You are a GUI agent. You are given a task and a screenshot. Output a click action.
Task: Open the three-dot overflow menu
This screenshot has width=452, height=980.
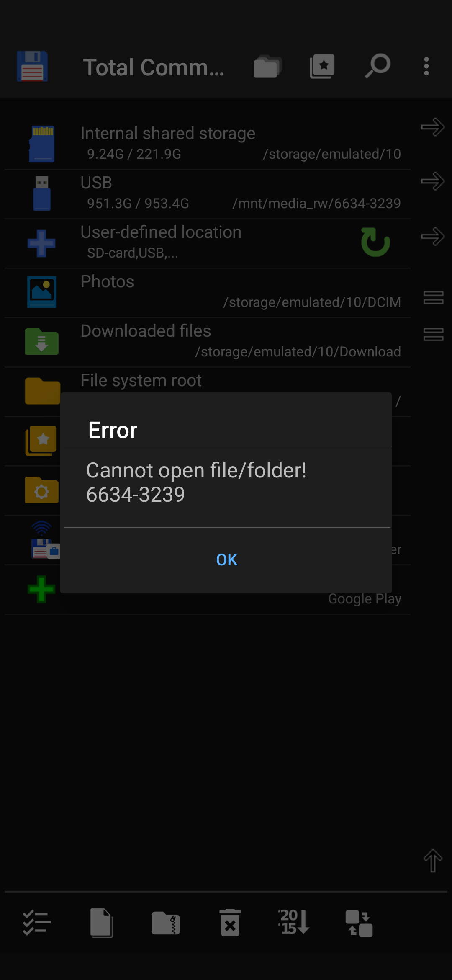(426, 66)
